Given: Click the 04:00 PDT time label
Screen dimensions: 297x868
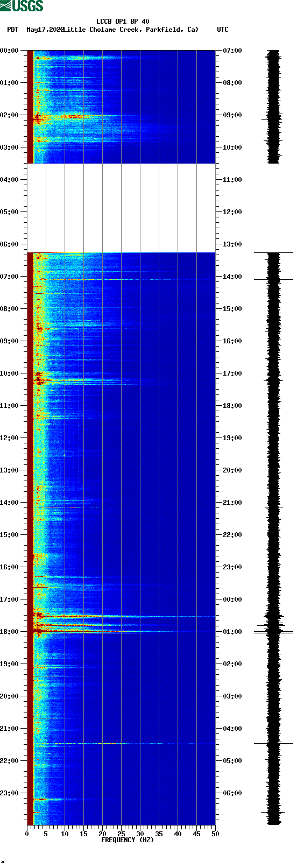Looking at the screenshot, I should click(9, 180).
